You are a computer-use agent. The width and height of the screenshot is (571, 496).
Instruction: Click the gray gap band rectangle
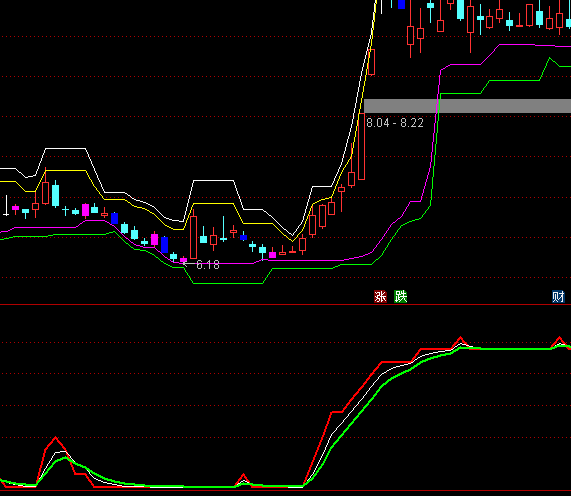tap(467, 106)
